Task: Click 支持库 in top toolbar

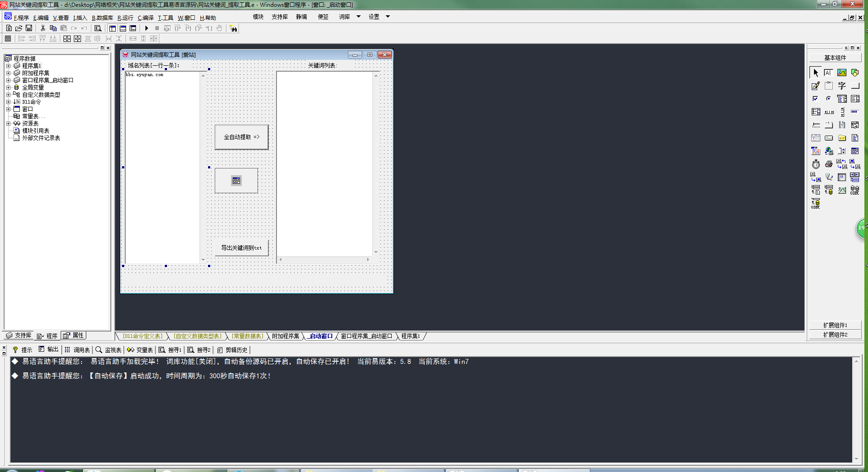Action: 280,17
